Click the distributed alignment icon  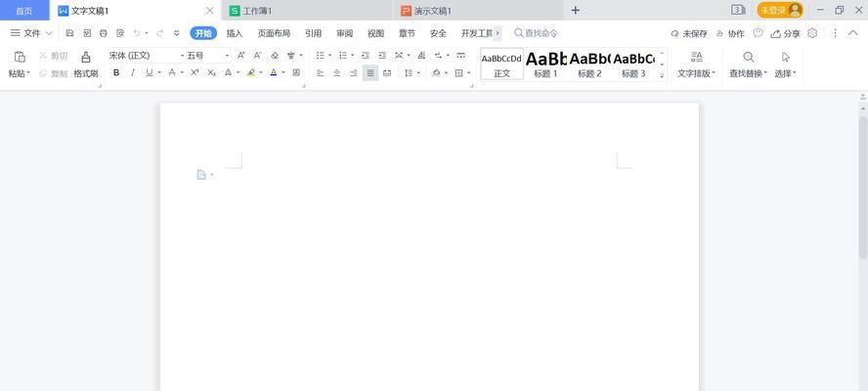coord(387,72)
